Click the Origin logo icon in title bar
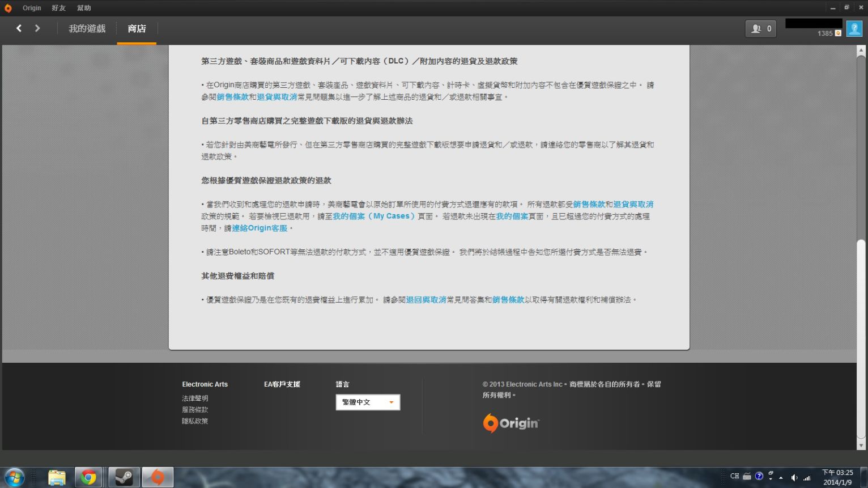This screenshot has width=868, height=488. (x=8, y=8)
